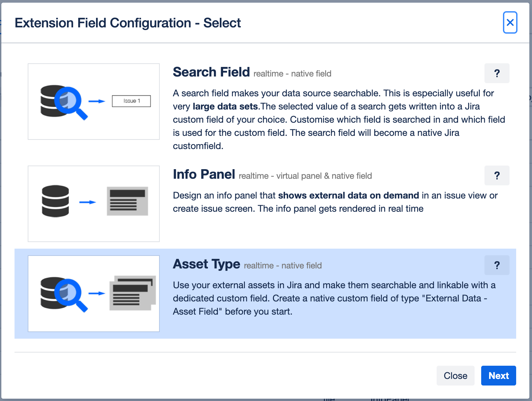The height and width of the screenshot is (401, 532).
Task: Click the Info Panel heading
Action: [204, 174]
